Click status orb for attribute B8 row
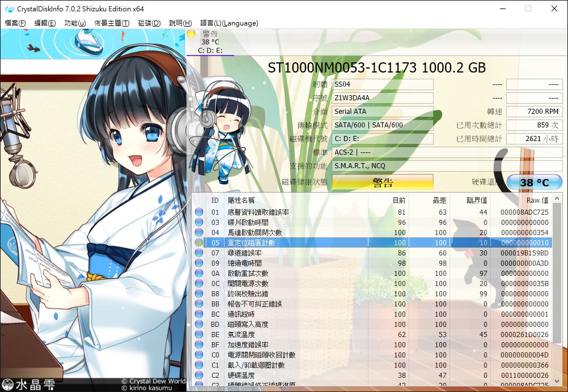The width and height of the screenshot is (568, 392). (x=199, y=293)
